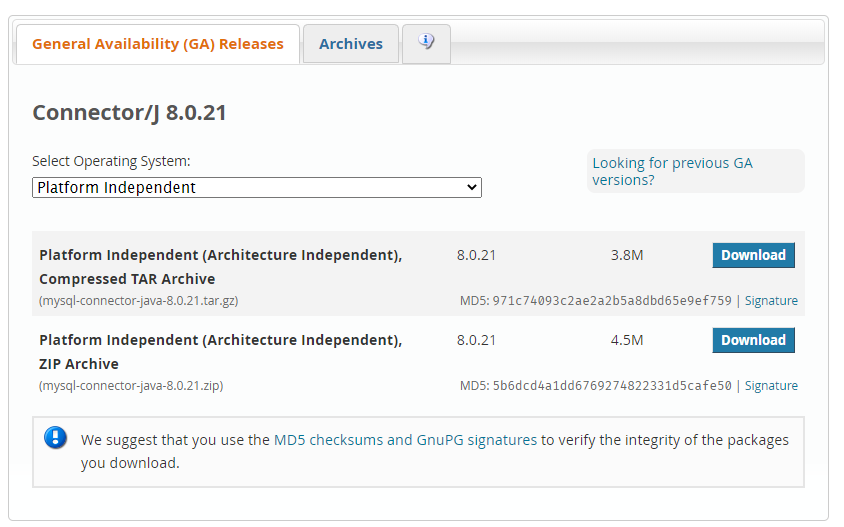
Task: Select MD5 hash 5b6dcd4a1dd6769274822331d5cafe50
Action: click(x=612, y=386)
